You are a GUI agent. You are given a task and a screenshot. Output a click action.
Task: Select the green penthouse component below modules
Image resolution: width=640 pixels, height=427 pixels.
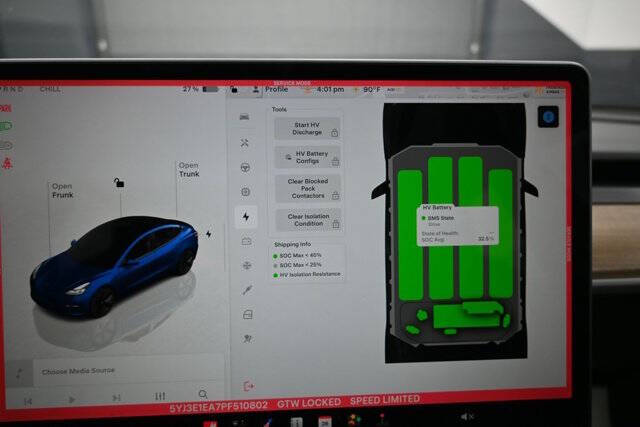[x=467, y=315]
